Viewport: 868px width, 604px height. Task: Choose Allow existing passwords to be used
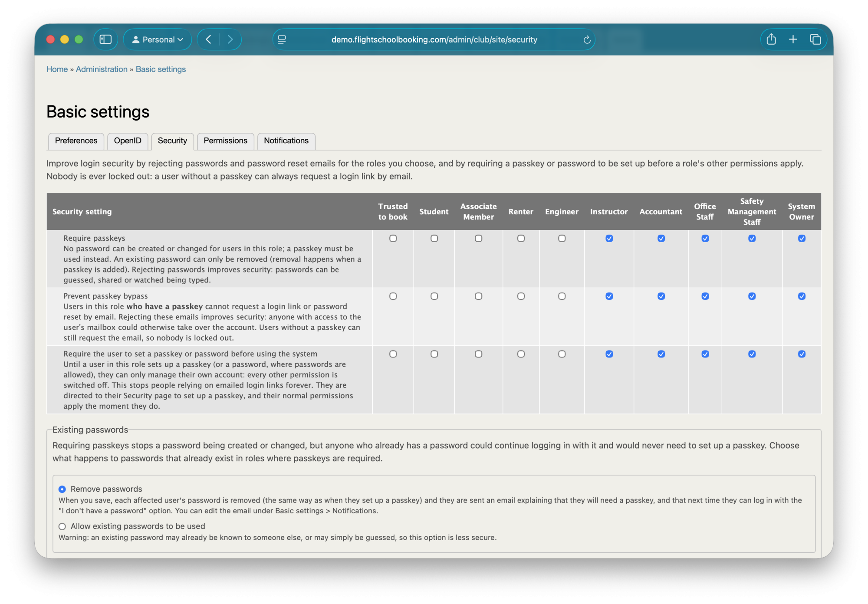click(x=62, y=526)
